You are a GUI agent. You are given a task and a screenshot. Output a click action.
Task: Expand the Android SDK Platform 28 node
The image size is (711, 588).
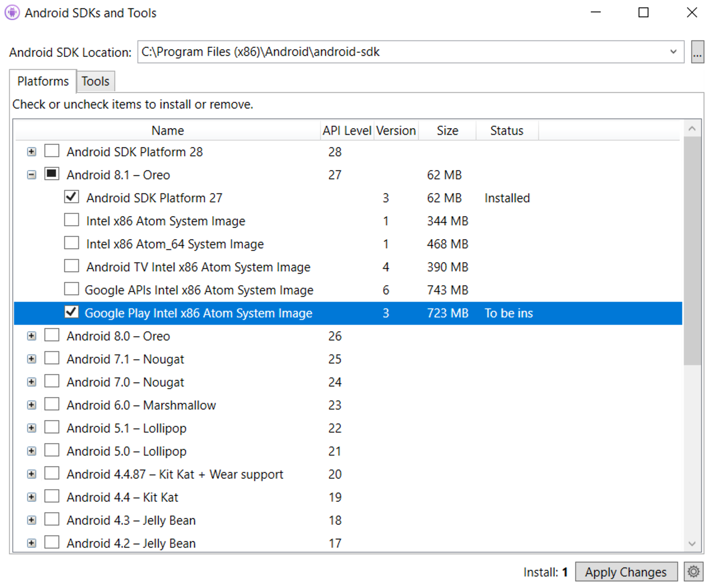[x=31, y=152]
